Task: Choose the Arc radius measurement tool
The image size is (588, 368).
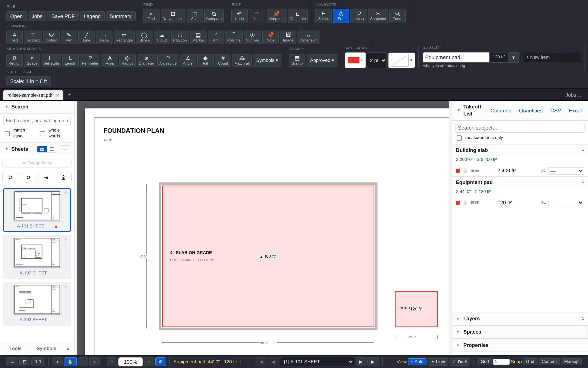Action: pyautogui.click(x=168, y=60)
